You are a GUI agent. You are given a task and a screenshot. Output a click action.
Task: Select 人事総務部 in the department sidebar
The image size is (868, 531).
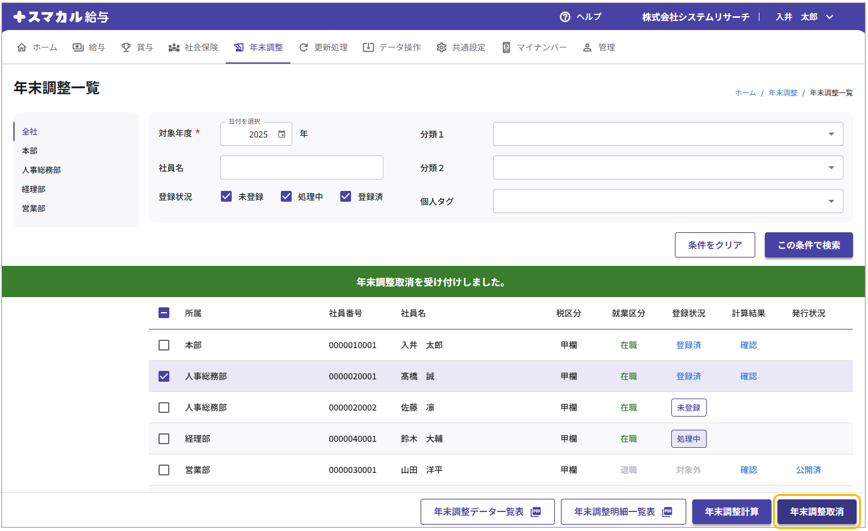pyautogui.click(x=41, y=170)
